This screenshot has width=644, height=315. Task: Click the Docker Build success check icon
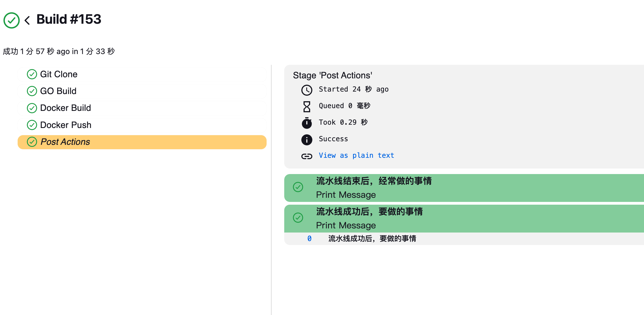coord(32,108)
